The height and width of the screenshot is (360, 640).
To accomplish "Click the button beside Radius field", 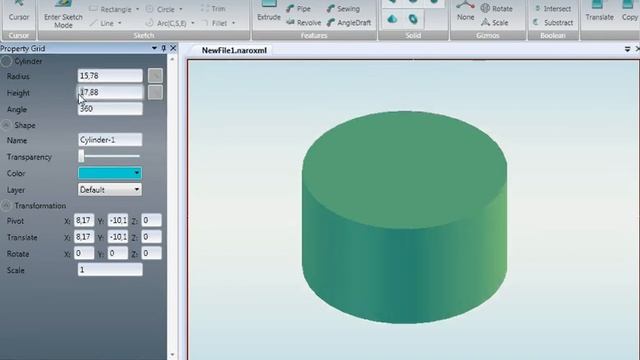I will [155, 76].
